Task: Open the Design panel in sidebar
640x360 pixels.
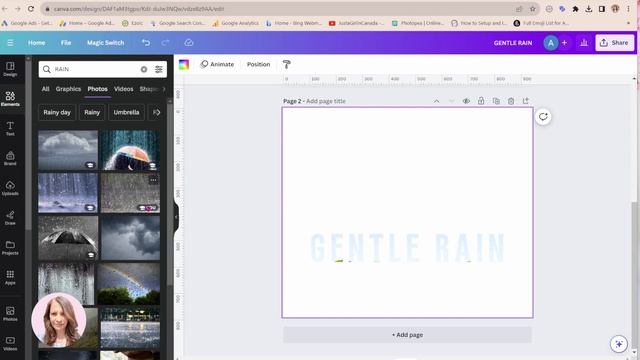Action: [10, 69]
